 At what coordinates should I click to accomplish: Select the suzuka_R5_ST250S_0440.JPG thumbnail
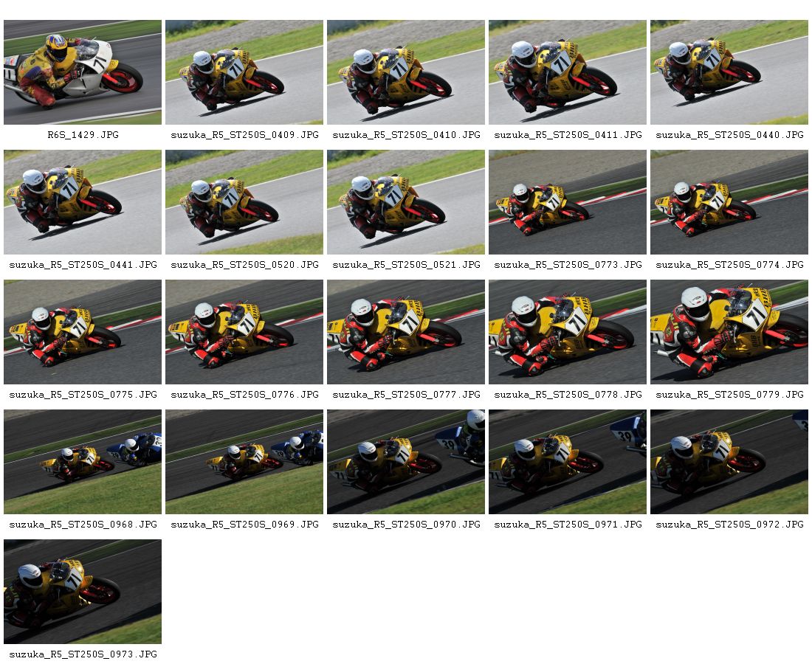pos(729,72)
